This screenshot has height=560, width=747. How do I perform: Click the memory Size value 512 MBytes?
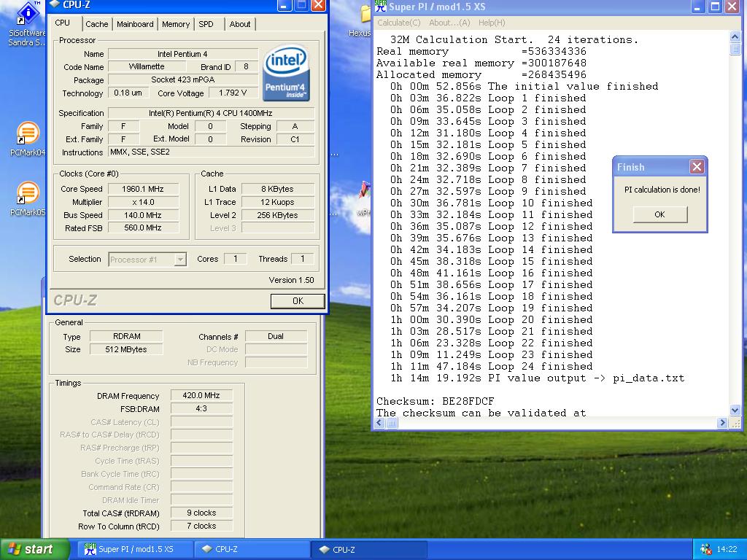click(126, 349)
